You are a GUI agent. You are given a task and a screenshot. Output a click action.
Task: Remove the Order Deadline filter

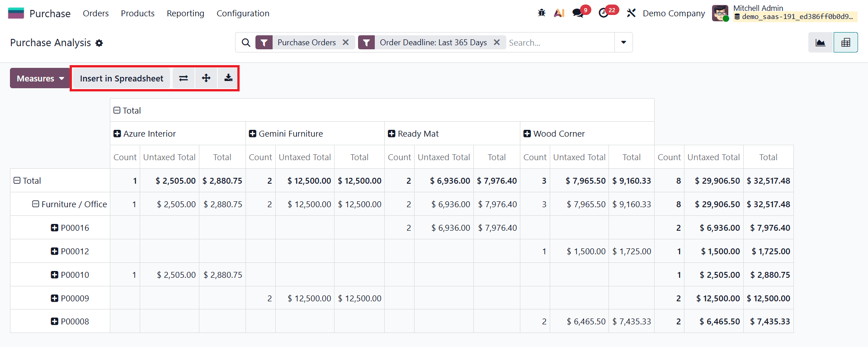[x=497, y=42]
